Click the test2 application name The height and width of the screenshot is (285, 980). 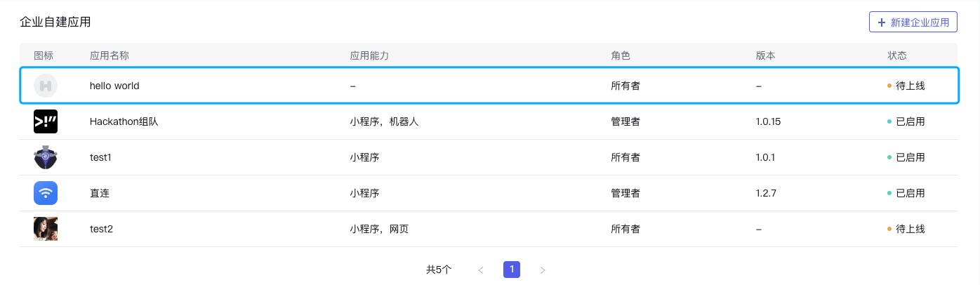102,229
